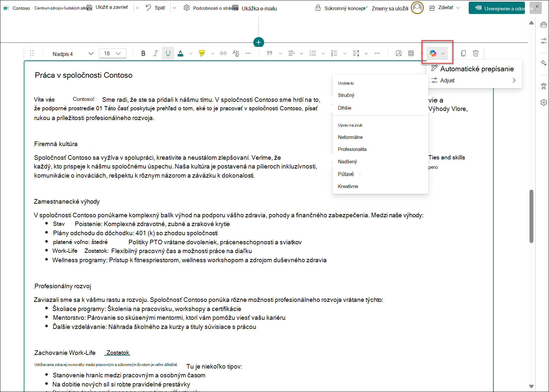
Task: Expand the quote style chevron
Action: click(280, 54)
